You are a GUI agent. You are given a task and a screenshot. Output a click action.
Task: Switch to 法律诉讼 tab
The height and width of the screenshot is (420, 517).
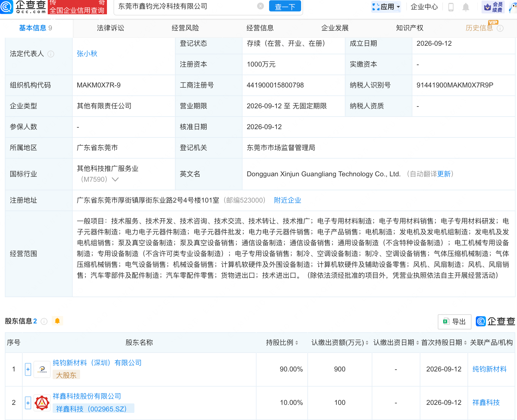coord(110,28)
